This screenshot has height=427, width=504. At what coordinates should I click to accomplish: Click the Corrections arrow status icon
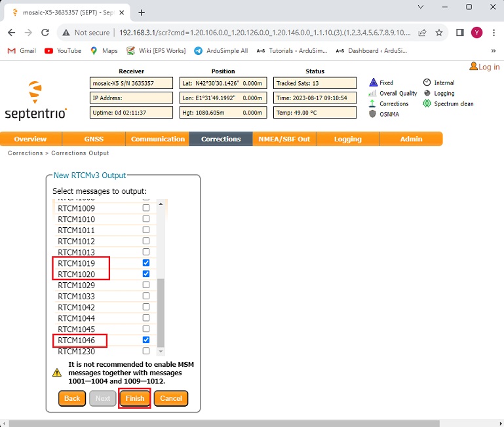coord(373,103)
